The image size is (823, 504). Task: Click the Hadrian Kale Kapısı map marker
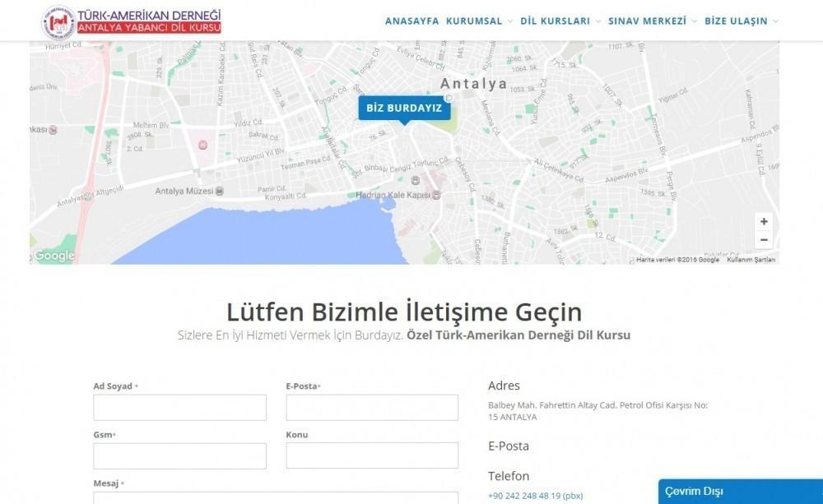(436, 195)
